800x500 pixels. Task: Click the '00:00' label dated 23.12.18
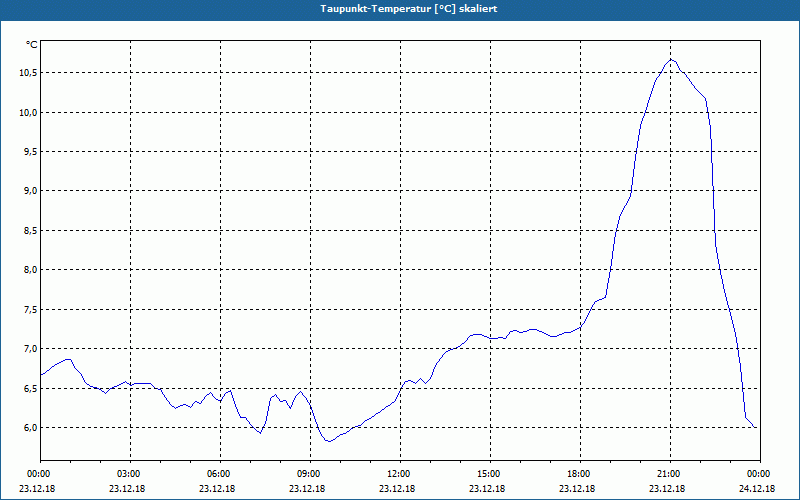pos(38,474)
